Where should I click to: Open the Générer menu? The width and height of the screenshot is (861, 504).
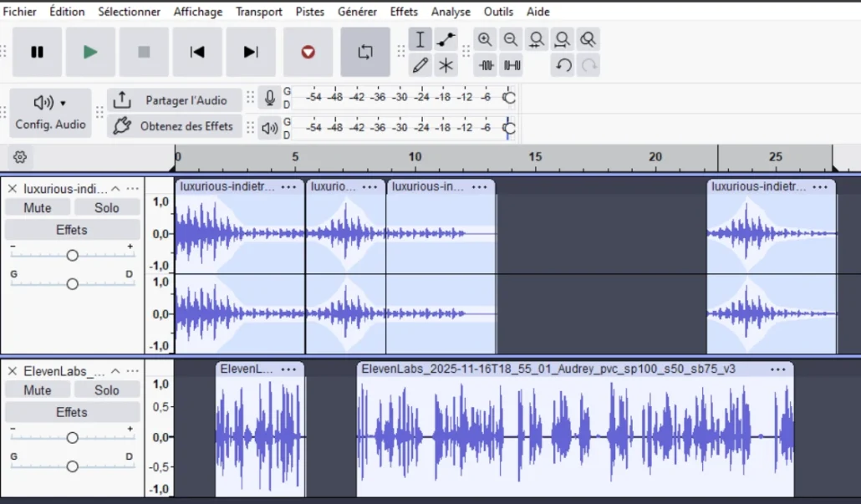tap(358, 12)
